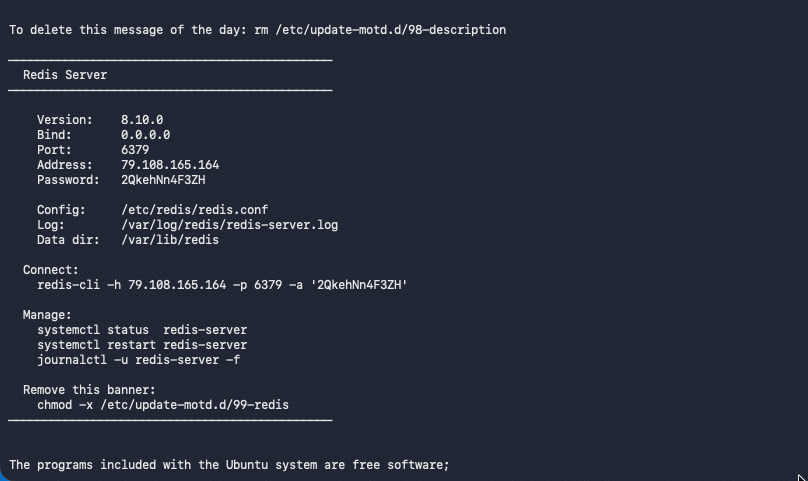Click the Redis Server banner title
This screenshot has width=808, height=481.
tap(65, 75)
